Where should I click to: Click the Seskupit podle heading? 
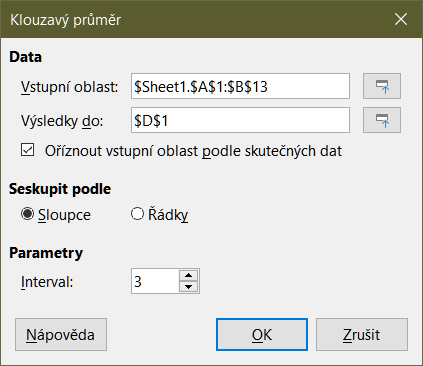coord(60,189)
